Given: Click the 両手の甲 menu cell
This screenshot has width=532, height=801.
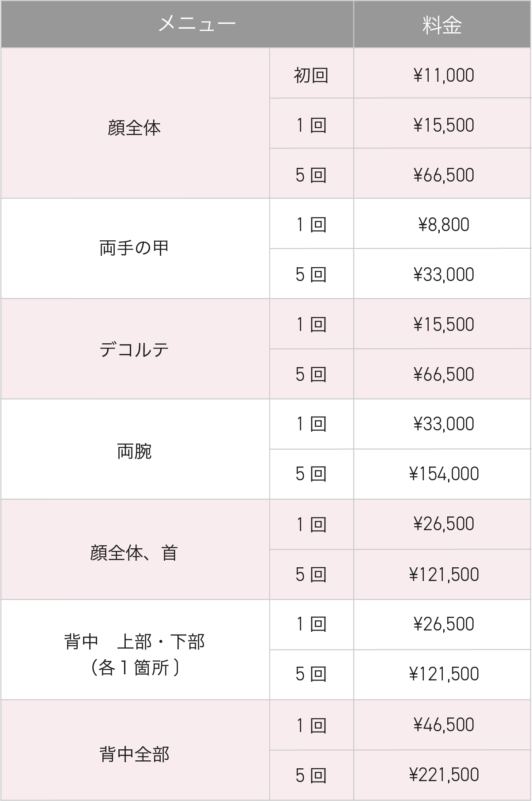Looking at the screenshot, I should pos(135,248).
